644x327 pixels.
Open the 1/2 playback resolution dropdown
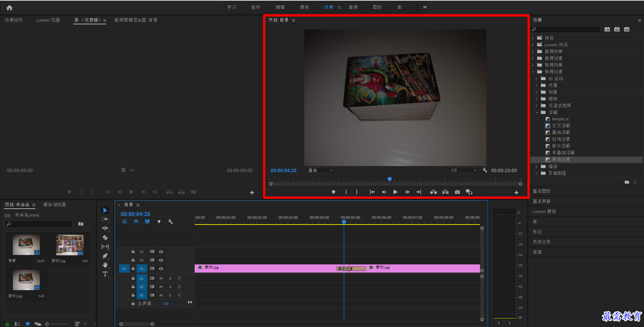click(463, 170)
